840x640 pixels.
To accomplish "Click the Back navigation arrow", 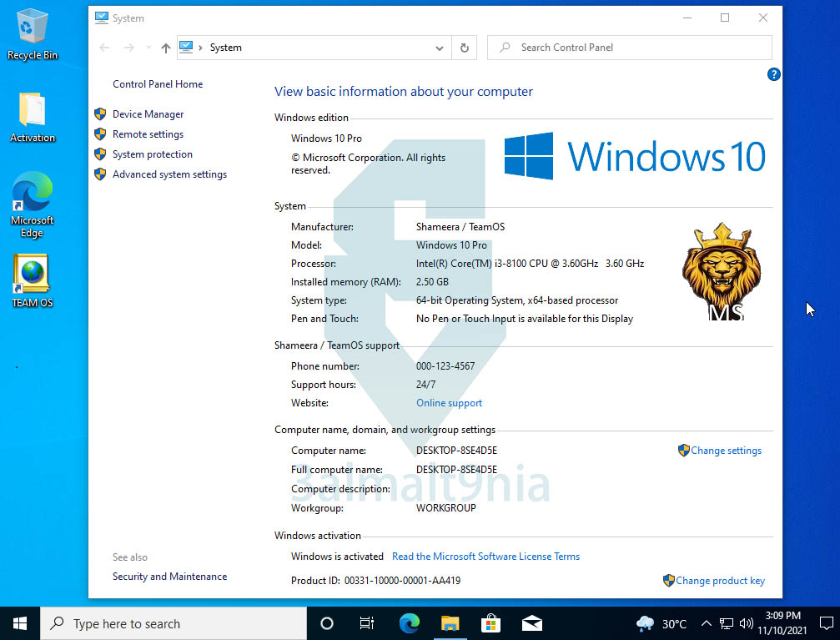I will (x=104, y=48).
